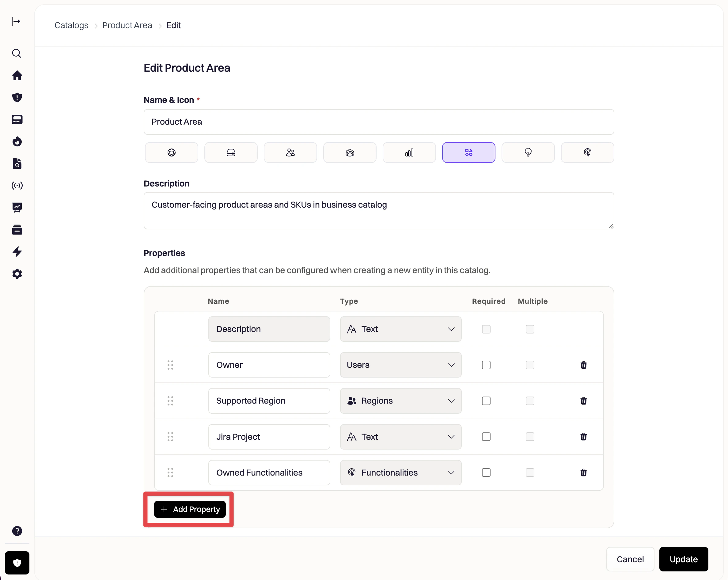Select the globe icon for catalog
The height and width of the screenshot is (580, 728).
tap(171, 153)
